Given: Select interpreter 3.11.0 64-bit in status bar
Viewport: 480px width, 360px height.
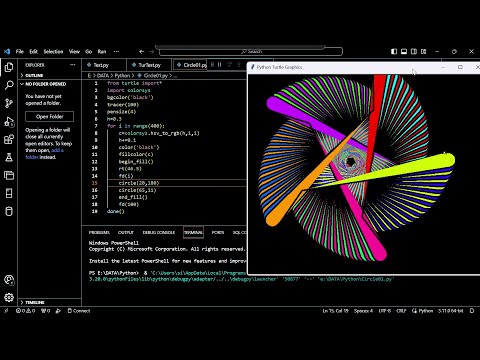Looking at the screenshot, I should pyautogui.click(x=451, y=311).
